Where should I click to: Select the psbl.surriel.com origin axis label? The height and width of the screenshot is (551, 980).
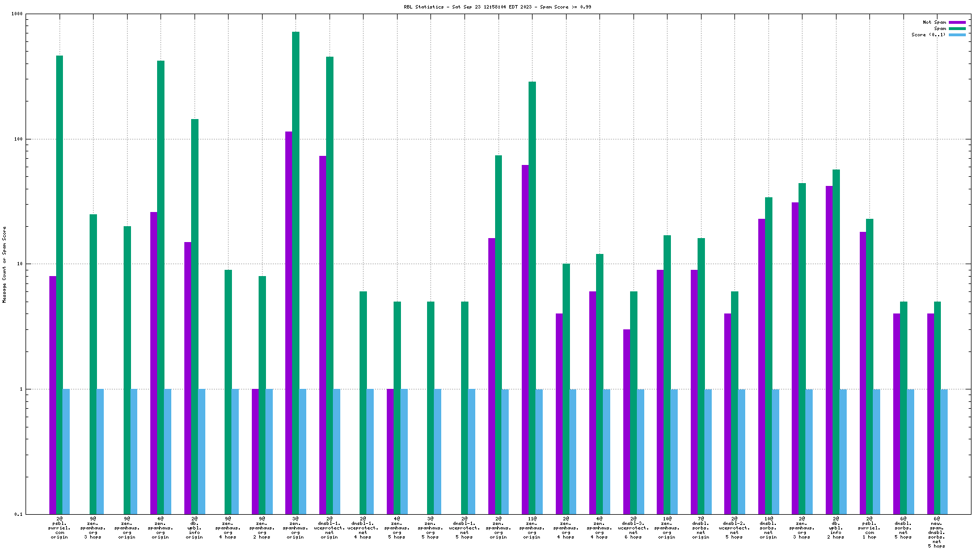pos(59,527)
